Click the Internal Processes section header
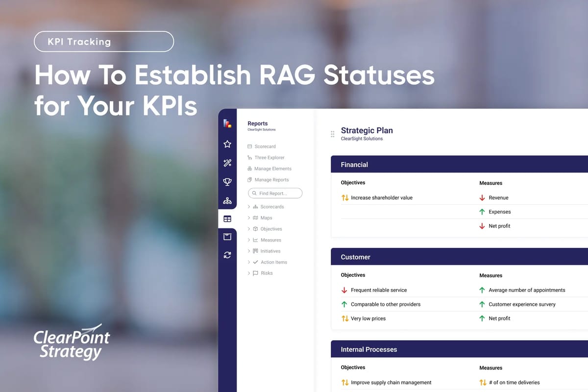This screenshot has height=392, width=588. pos(459,349)
